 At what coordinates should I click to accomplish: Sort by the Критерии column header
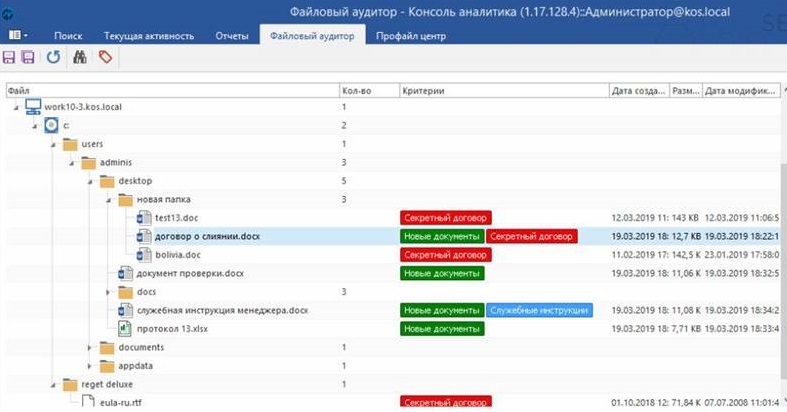click(x=503, y=90)
